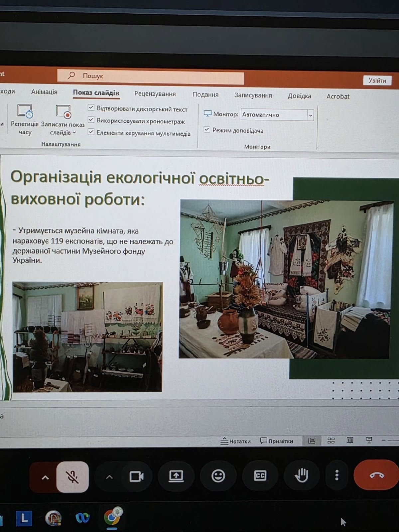Click the Увійти sign-in button

point(377,80)
